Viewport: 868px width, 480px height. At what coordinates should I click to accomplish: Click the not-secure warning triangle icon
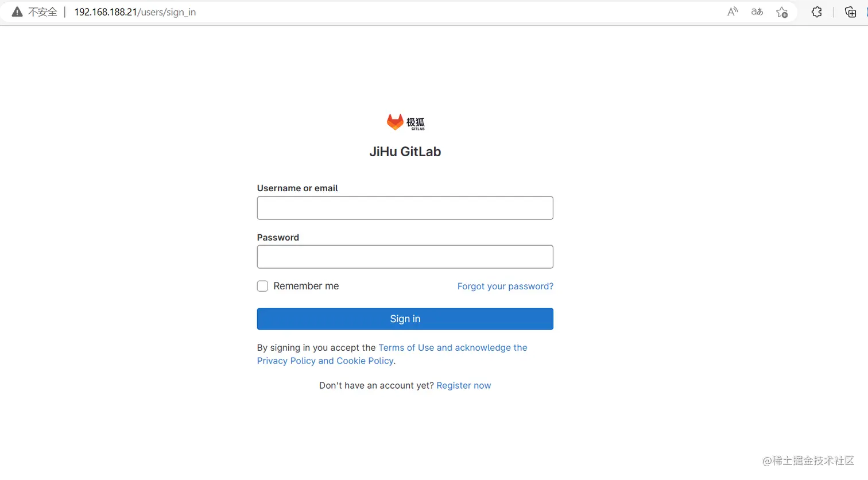pos(17,12)
